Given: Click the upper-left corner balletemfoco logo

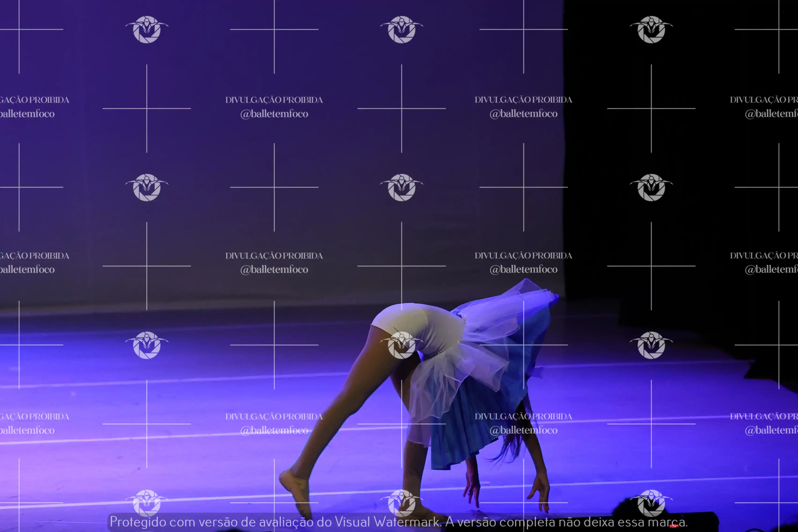Looking at the screenshot, I should pos(147,30).
